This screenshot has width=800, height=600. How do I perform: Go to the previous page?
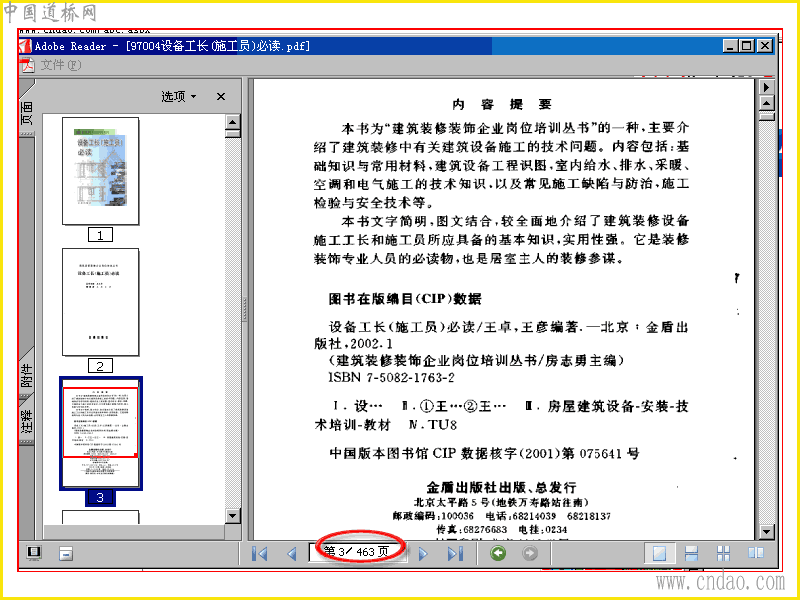tap(292, 554)
